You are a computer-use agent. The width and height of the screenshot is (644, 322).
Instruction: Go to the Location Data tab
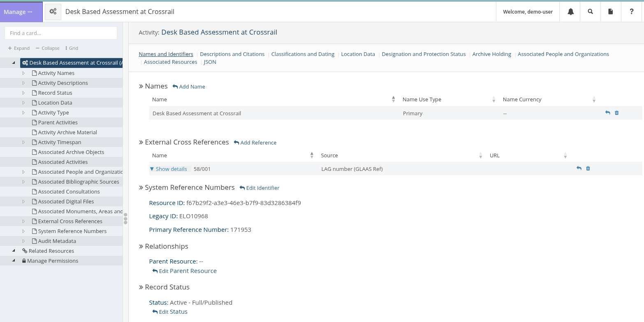[x=358, y=54]
